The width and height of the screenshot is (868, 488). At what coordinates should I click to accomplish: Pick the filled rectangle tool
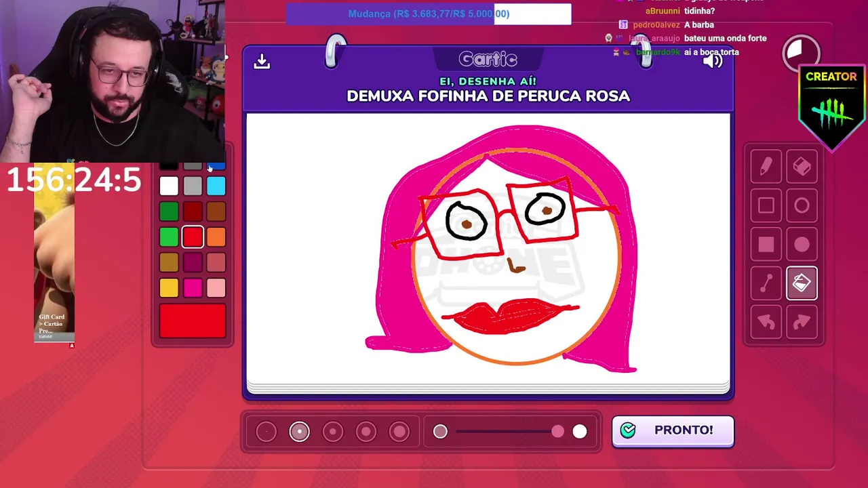click(766, 245)
